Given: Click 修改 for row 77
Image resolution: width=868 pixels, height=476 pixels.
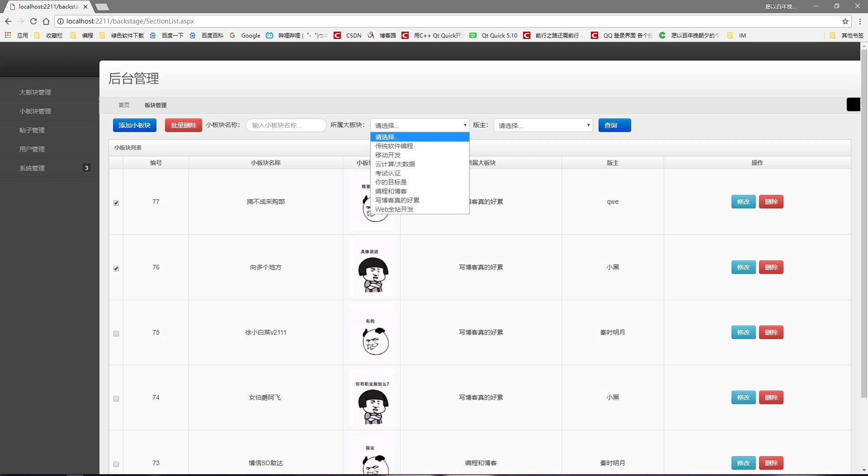Looking at the screenshot, I should [x=743, y=202].
